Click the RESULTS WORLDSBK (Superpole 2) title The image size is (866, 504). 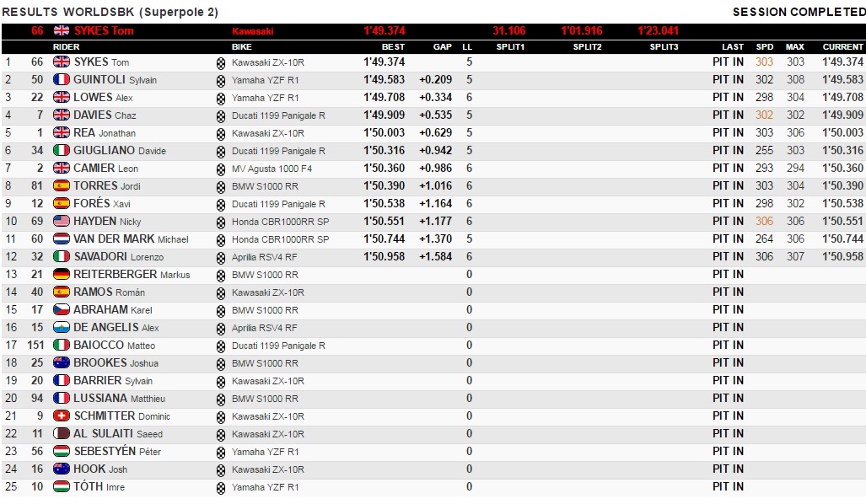pyautogui.click(x=110, y=12)
